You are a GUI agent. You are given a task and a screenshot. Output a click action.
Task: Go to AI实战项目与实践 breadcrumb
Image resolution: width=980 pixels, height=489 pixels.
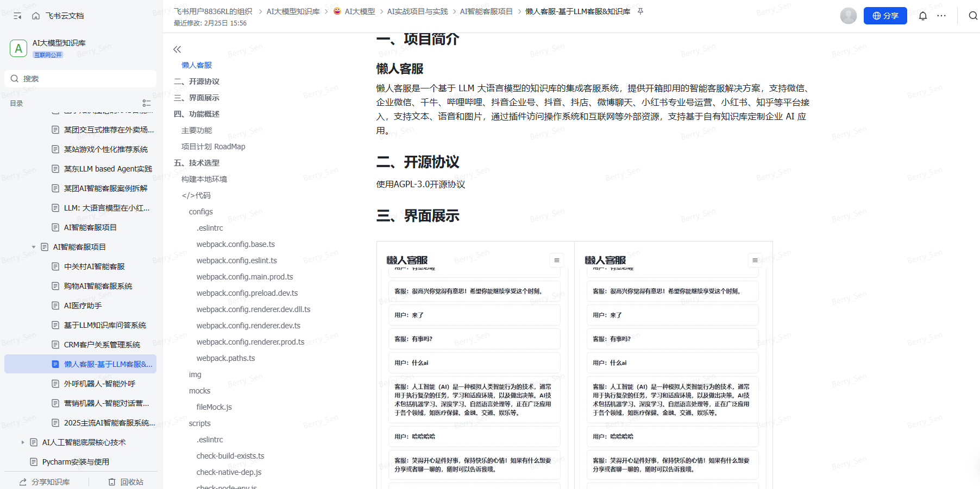418,11
